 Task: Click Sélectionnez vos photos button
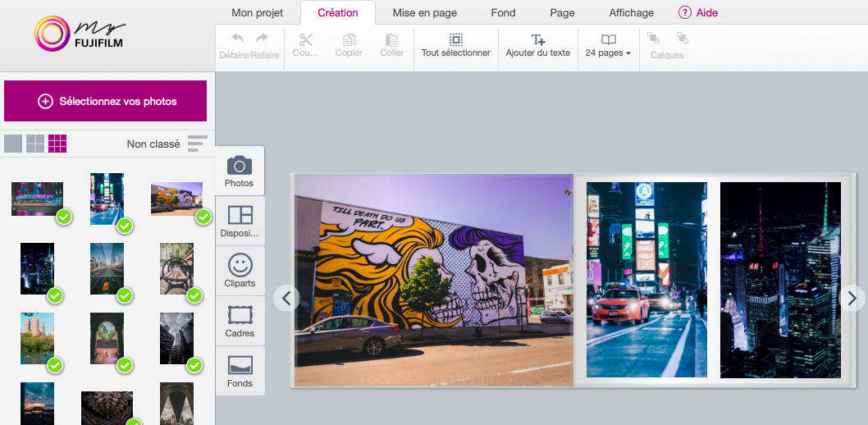[105, 101]
